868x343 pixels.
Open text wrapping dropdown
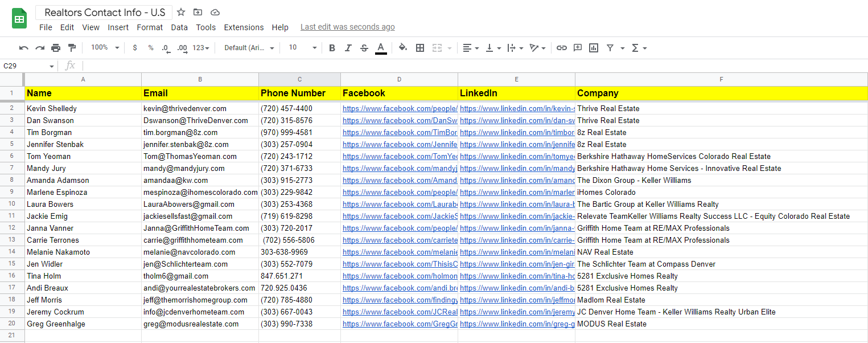pyautogui.click(x=515, y=48)
